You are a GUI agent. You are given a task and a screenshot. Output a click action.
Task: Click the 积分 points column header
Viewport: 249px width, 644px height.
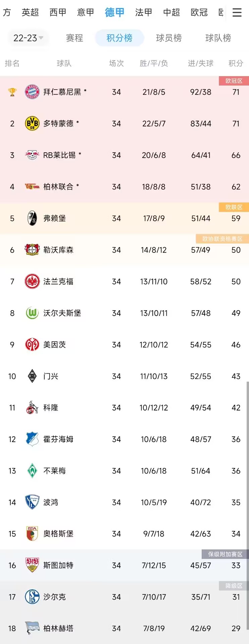[236, 63]
